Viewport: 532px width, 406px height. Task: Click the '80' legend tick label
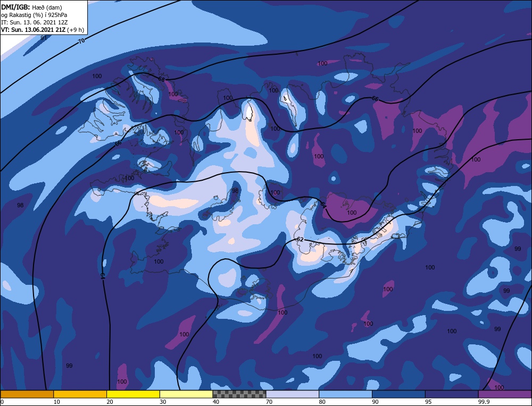[x=322, y=402]
